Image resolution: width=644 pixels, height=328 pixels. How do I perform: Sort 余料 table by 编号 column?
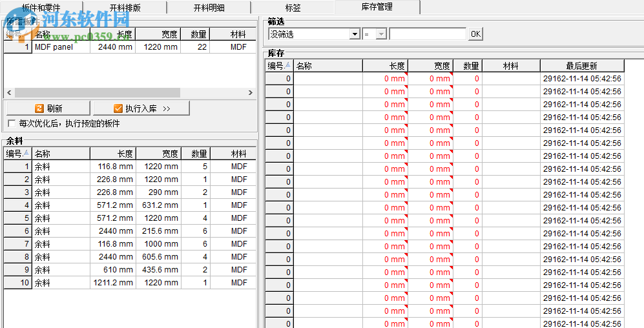(x=17, y=154)
